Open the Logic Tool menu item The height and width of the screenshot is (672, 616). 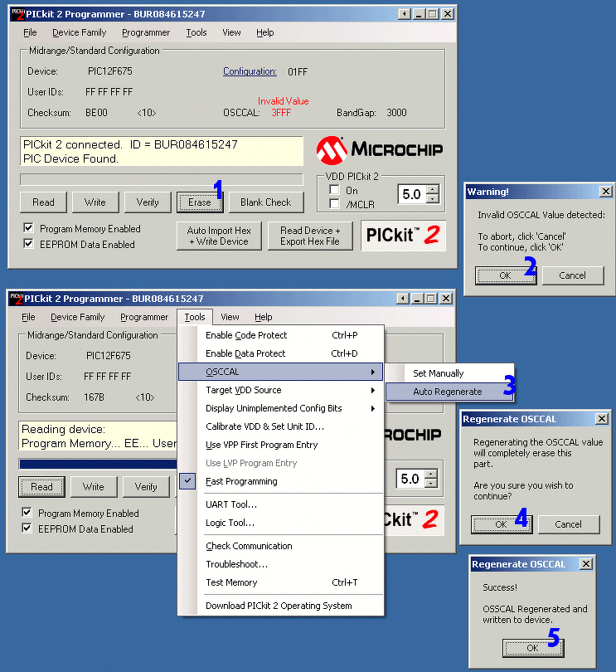(x=281, y=523)
